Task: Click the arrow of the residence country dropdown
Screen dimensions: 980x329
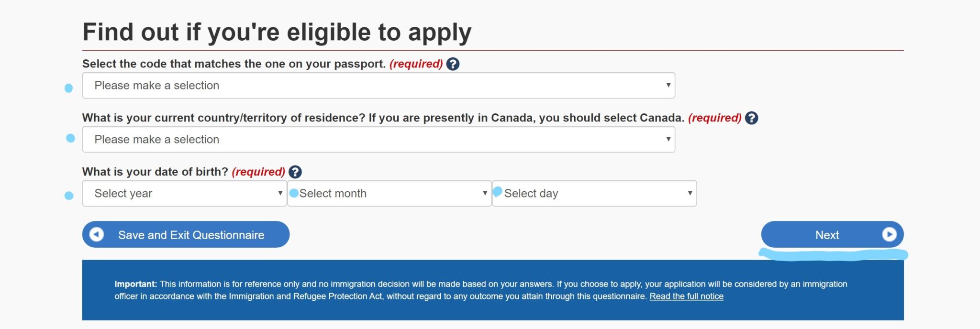Action: pos(668,140)
